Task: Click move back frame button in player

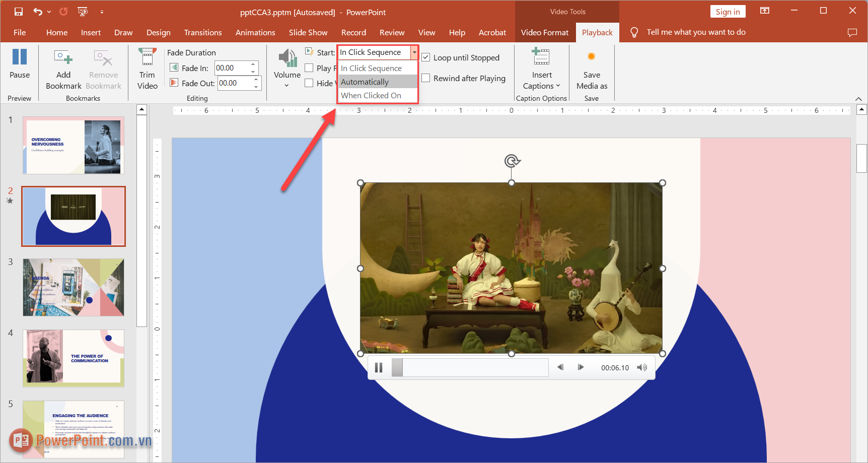Action: pos(560,367)
